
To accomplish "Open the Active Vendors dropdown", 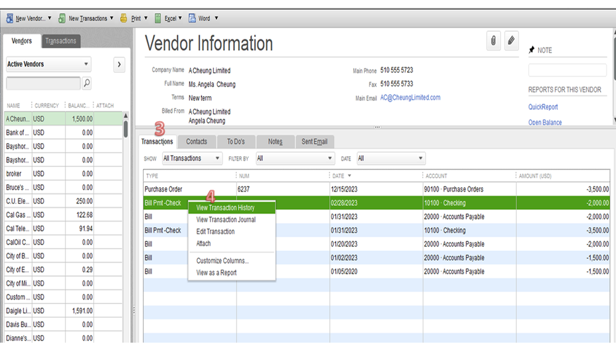I will coord(48,64).
